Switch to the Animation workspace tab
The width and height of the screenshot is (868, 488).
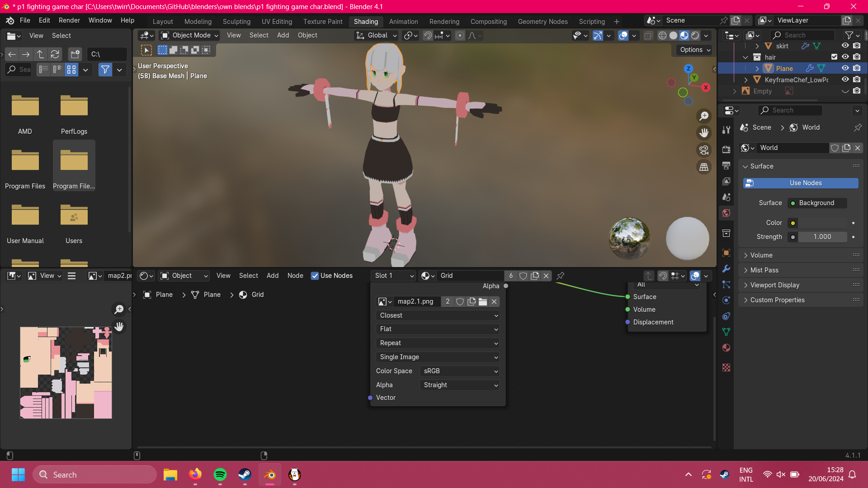click(x=403, y=21)
